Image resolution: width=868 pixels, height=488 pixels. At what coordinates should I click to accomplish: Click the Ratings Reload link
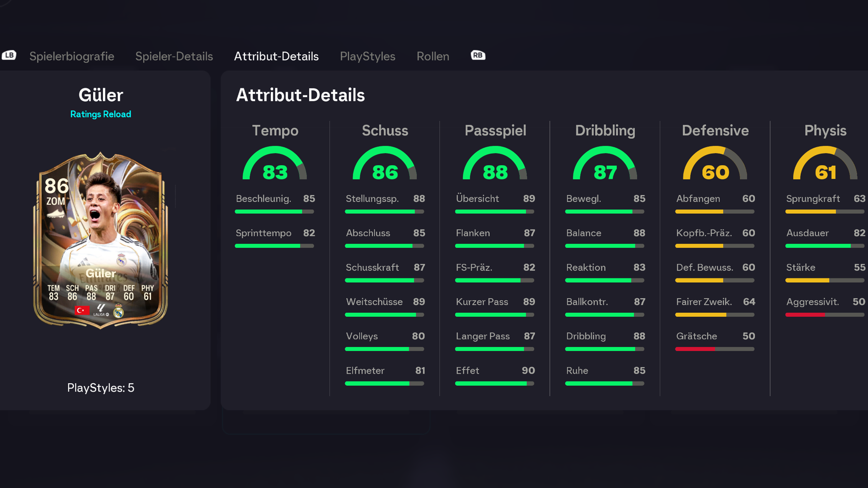[x=101, y=114]
